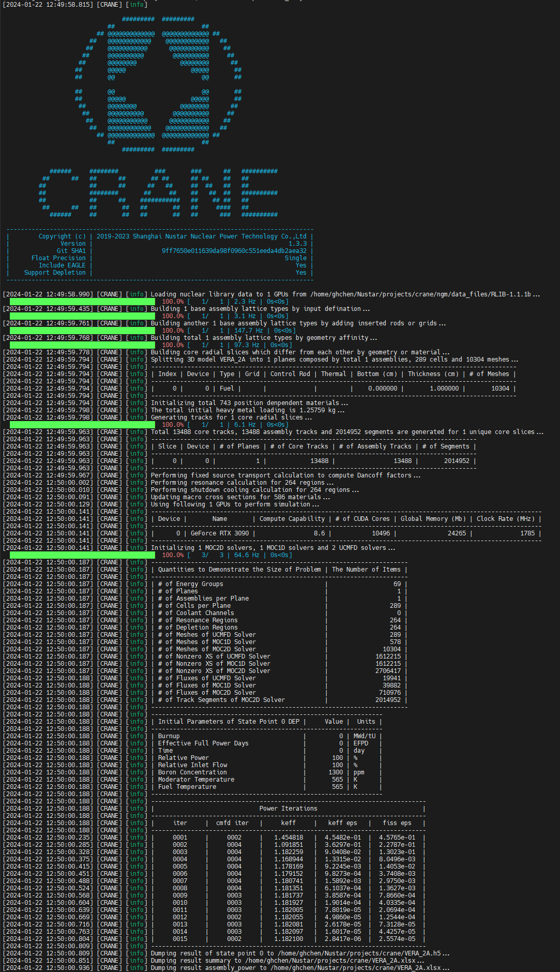Click the 'Moderator Temperature' row
This screenshot has width=560, height=972.
[x=267, y=780]
